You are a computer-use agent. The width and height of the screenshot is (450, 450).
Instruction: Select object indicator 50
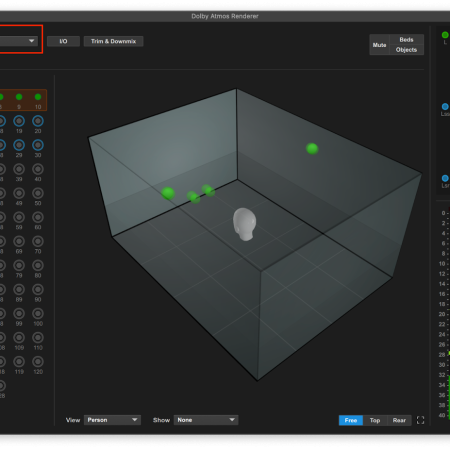point(38,193)
